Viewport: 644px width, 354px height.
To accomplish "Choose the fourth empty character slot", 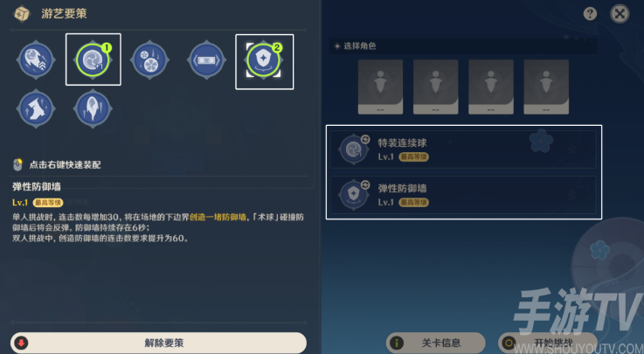I will [546, 87].
